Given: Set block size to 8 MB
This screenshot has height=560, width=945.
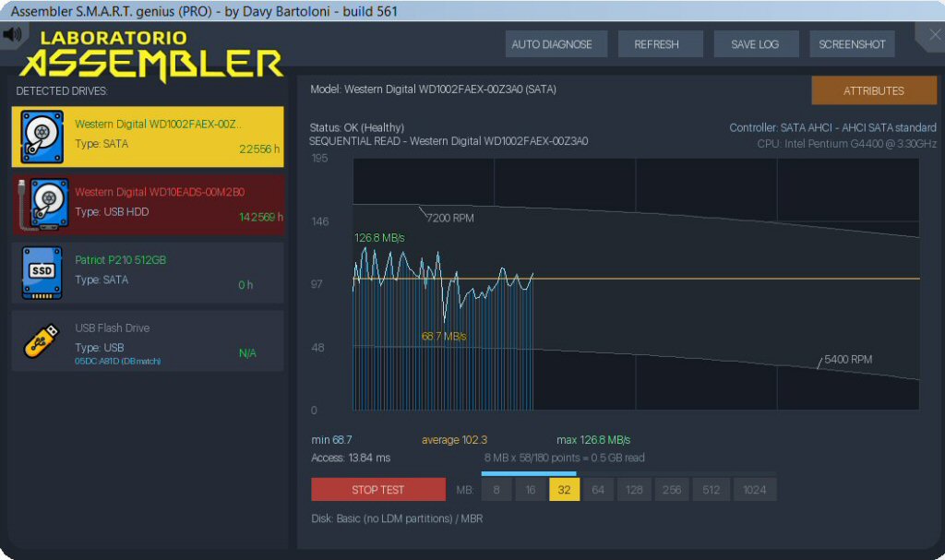Looking at the screenshot, I should [496, 490].
